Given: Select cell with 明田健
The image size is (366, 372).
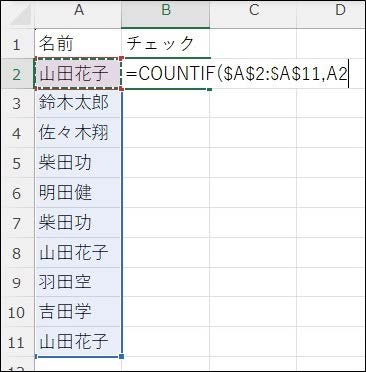Looking at the screenshot, I should pyautogui.click(x=78, y=193).
